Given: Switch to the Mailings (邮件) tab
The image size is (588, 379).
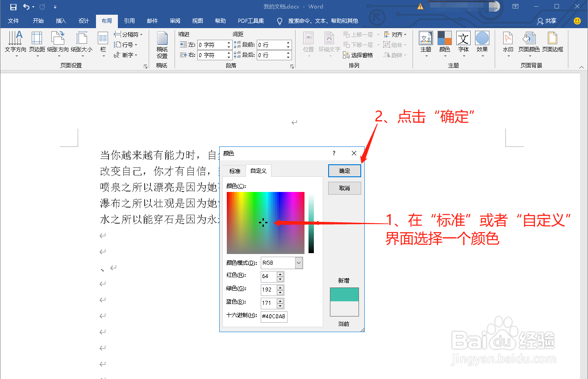Looking at the screenshot, I should click(x=152, y=21).
